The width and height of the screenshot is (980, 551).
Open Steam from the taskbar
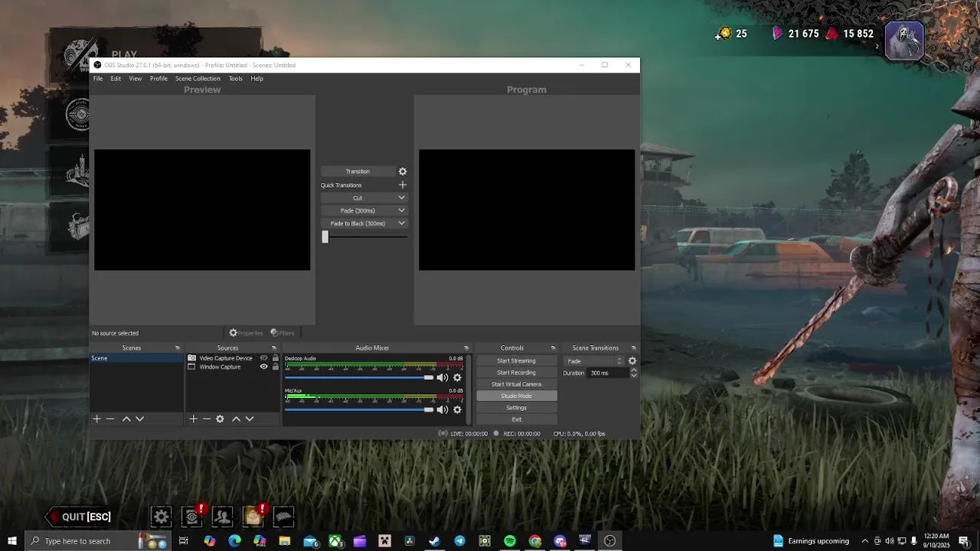[434, 541]
